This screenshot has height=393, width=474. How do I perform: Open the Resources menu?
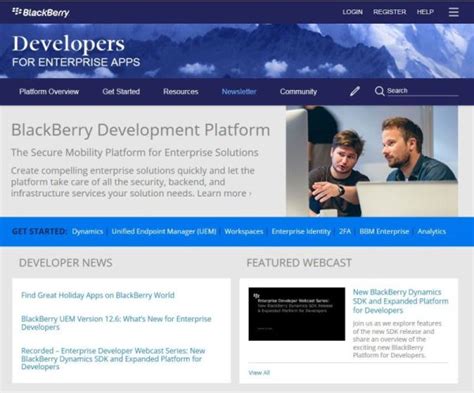[181, 92]
